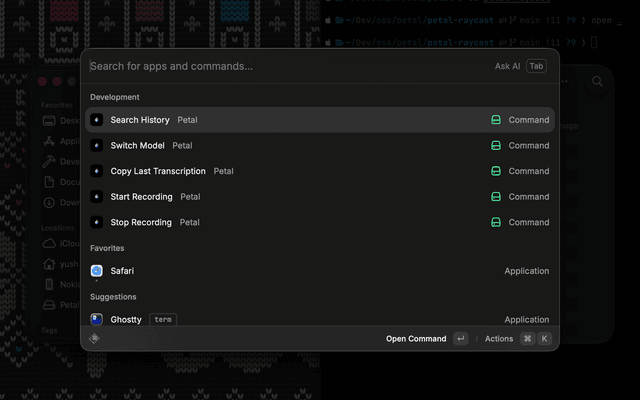Click the Return key hint next to Open Command
The height and width of the screenshot is (400, 640).
pos(460,339)
